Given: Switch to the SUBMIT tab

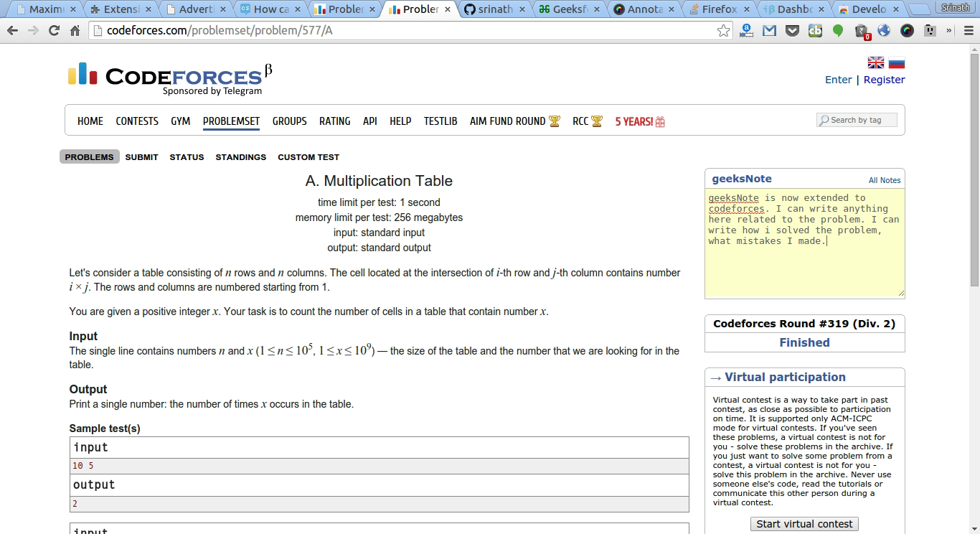Looking at the screenshot, I should [141, 157].
